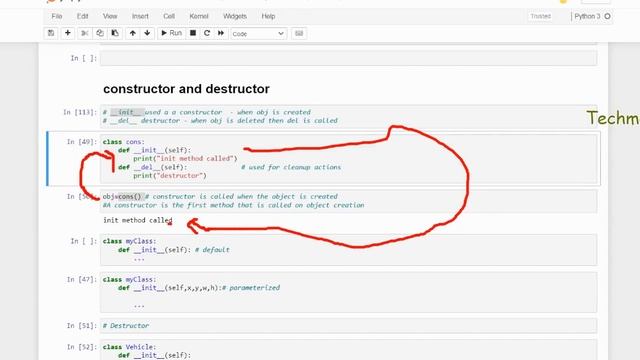Open the Edit menu
This screenshot has width=640, height=360.
82,16
